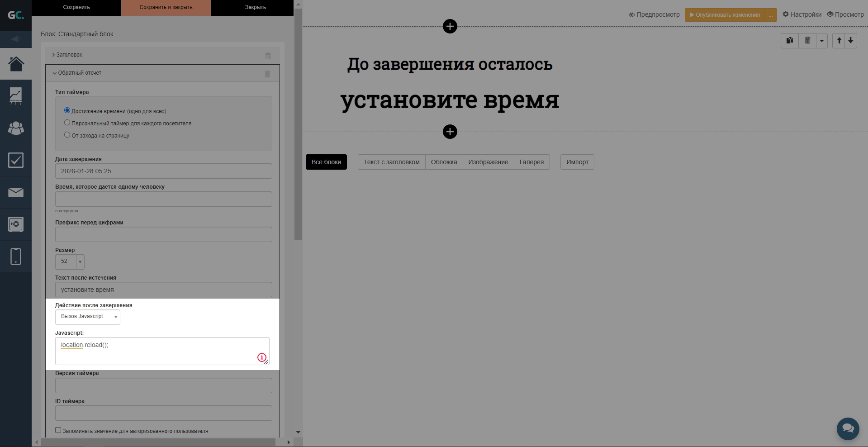Viewport: 868px width, 447px height.
Task: Select От захода на страницу radio button
Action: [x=67, y=135]
